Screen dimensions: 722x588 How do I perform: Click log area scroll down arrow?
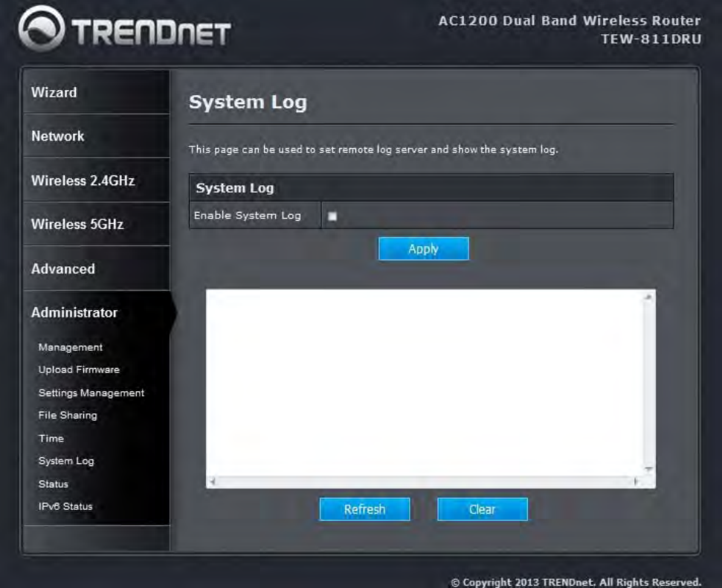point(649,469)
